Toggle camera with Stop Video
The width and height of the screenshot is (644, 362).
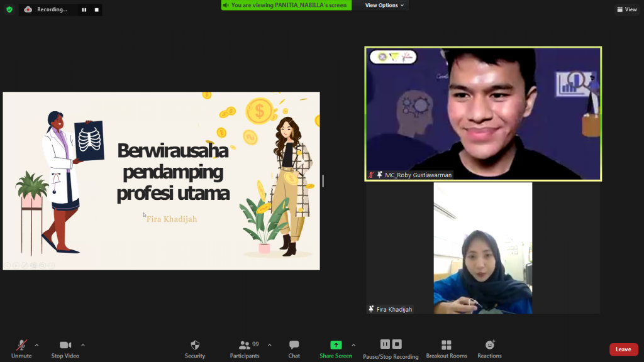[x=65, y=345]
